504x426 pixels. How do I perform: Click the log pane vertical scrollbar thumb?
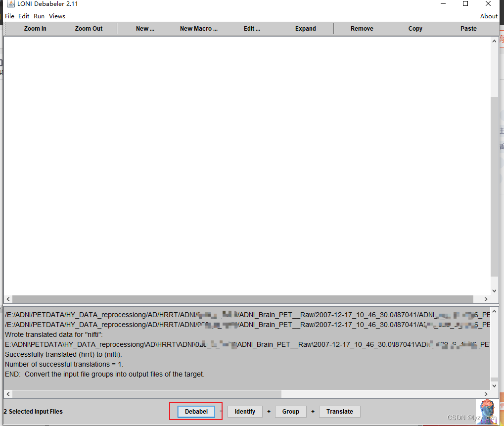coord(495,379)
